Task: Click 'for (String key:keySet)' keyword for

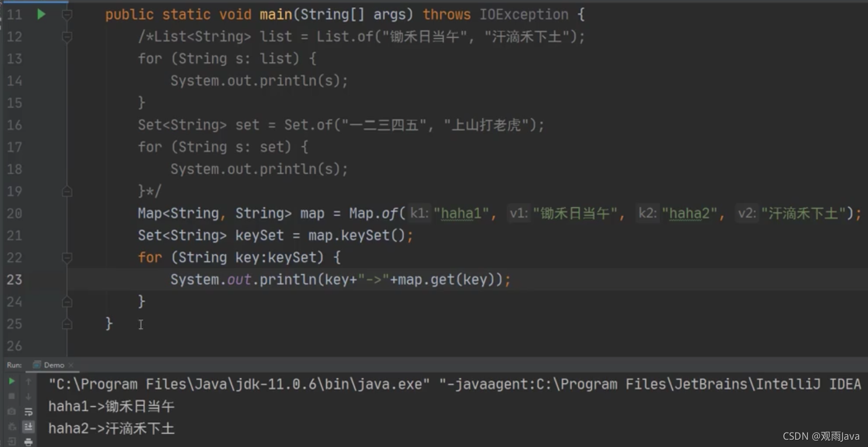Action: (150, 257)
